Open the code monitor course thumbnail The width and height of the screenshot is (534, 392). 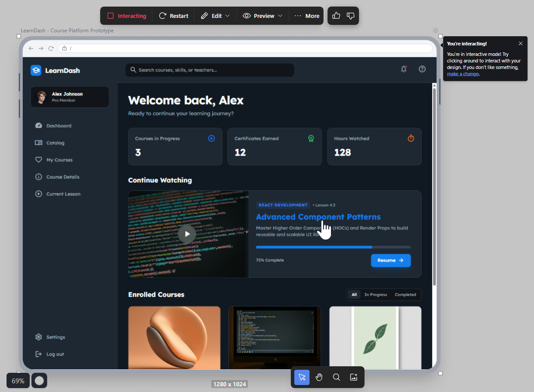pos(275,338)
